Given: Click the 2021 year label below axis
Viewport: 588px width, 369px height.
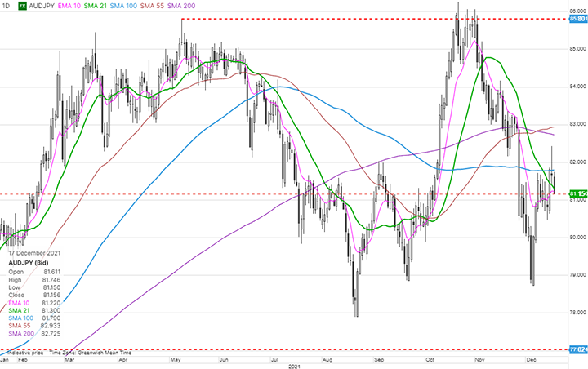Looking at the screenshot, I should point(294,366).
